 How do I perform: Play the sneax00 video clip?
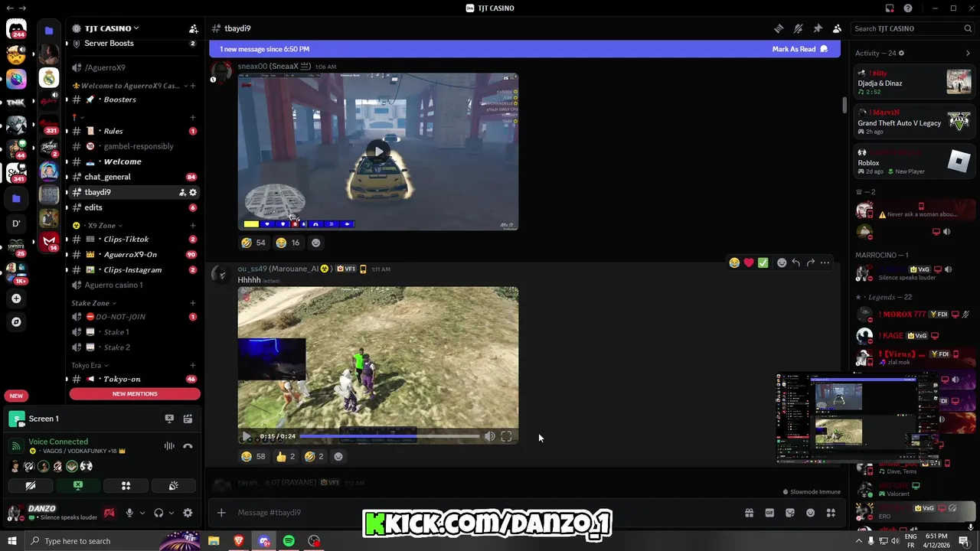(377, 151)
